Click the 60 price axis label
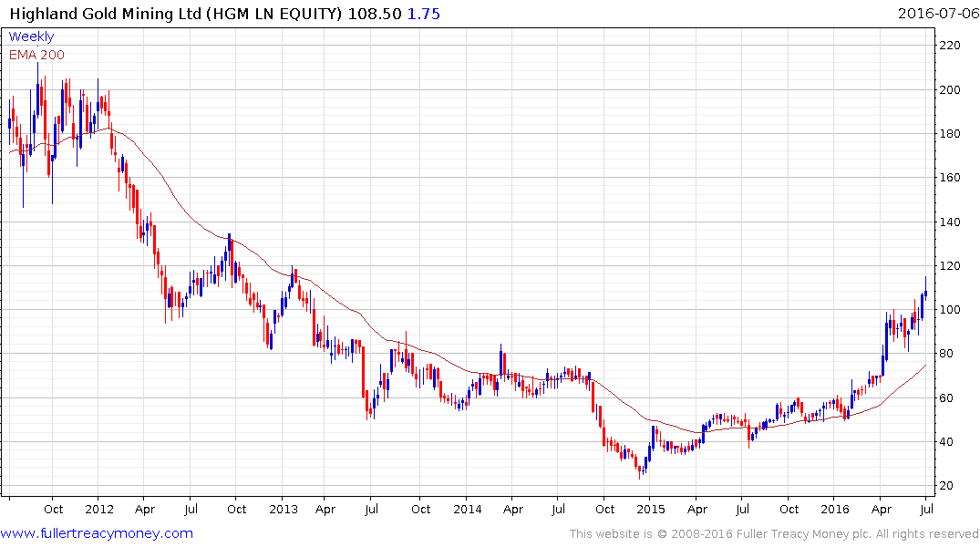 (x=946, y=398)
